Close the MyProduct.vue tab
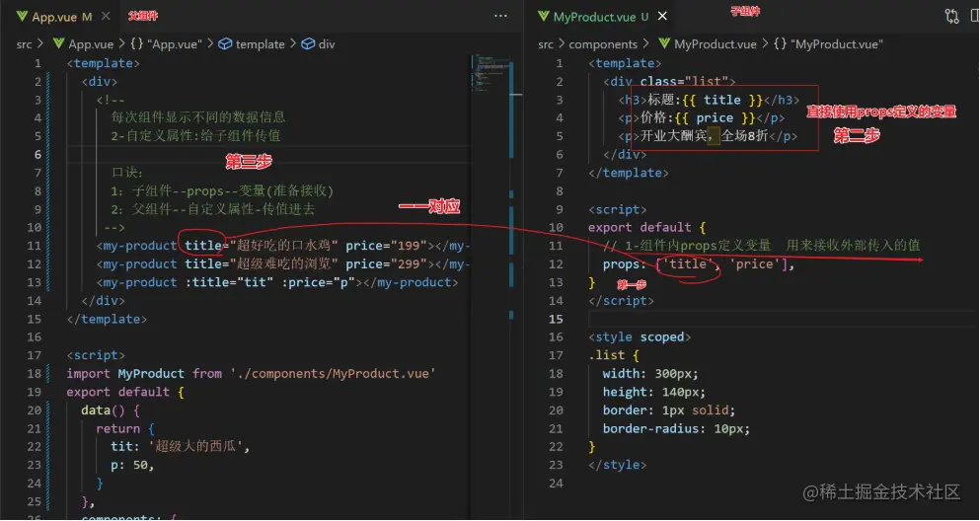This screenshot has height=521, width=980. coord(662,17)
